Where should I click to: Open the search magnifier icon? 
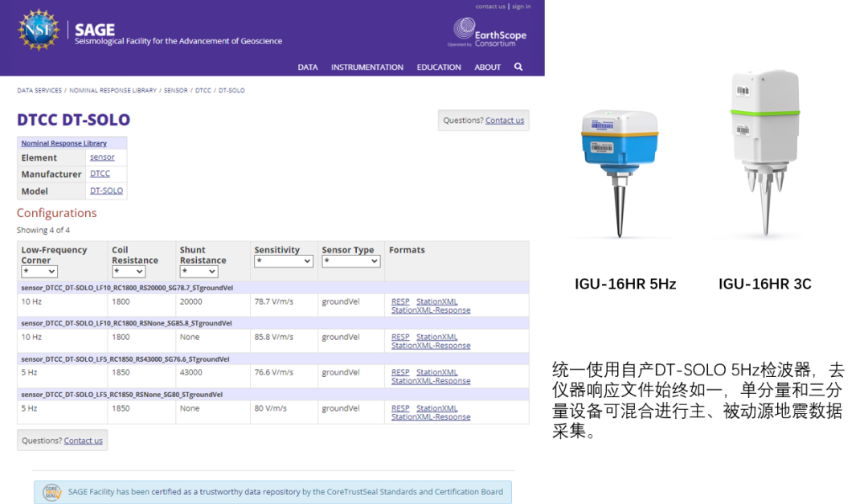pos(518,67)
